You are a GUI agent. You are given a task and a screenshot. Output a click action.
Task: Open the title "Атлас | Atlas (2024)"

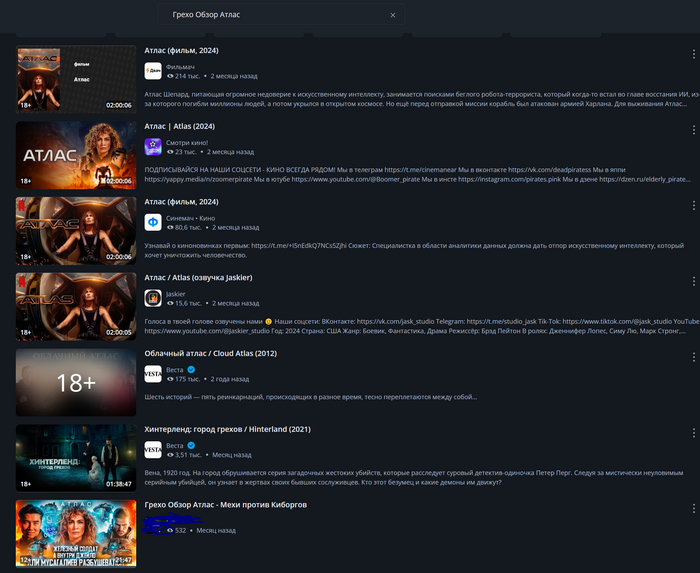point(179,127)
